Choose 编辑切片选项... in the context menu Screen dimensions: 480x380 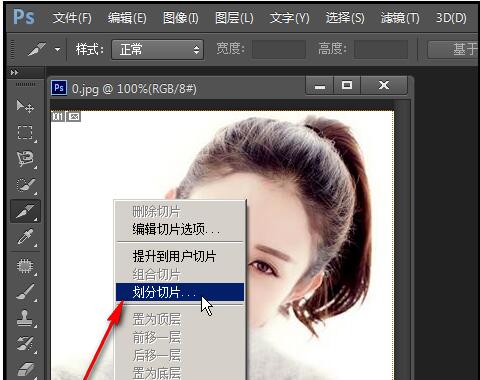pos(180,229)
